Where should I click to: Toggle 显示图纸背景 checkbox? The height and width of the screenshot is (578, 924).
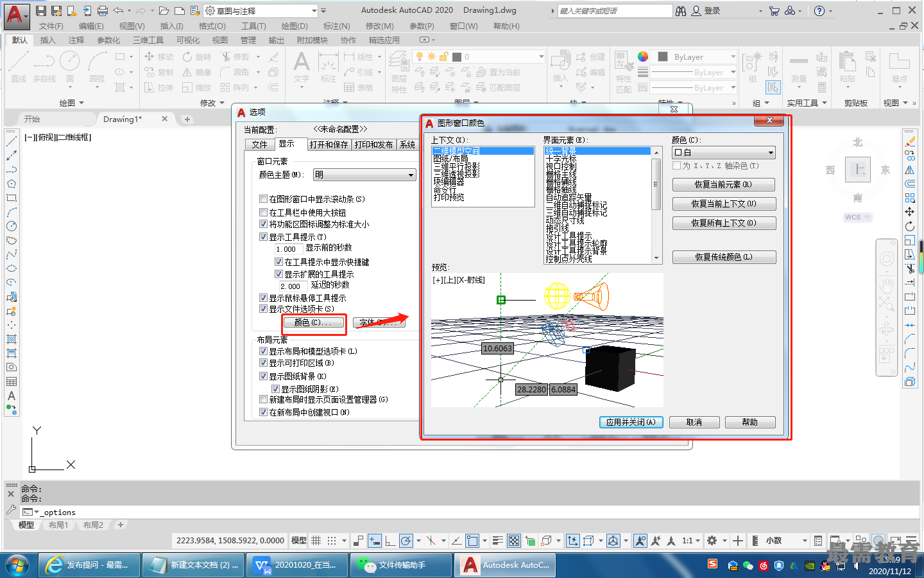pyautogui.click(x=264, y=376)
